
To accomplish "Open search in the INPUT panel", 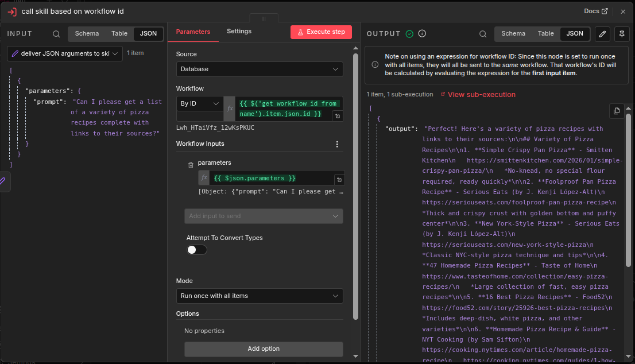I will coord(56,34).
